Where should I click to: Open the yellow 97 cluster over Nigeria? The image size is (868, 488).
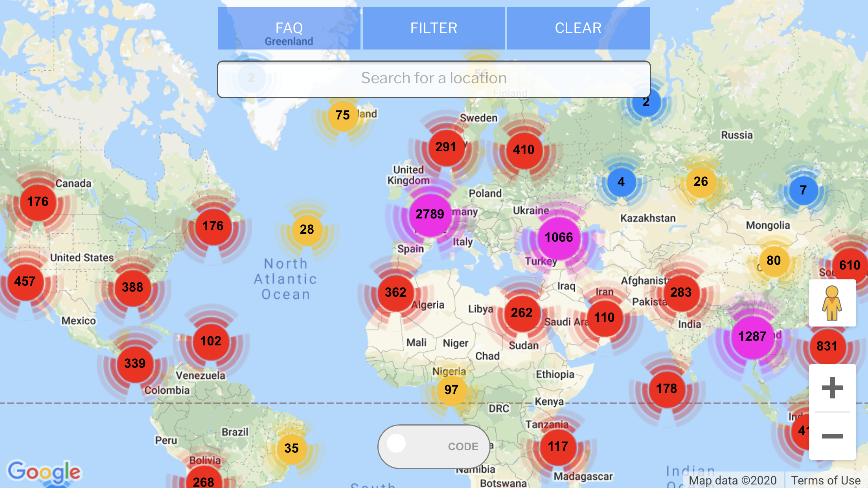[x=451, y=390]
